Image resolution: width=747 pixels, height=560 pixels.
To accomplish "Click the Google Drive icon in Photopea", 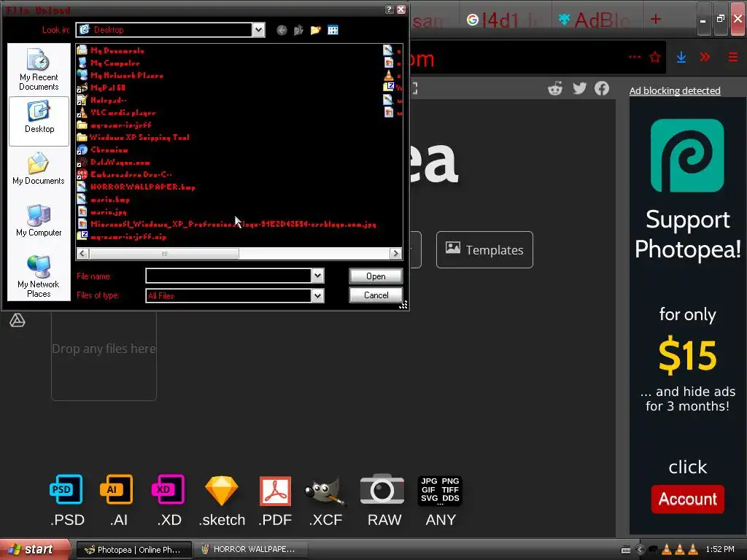I will click(x=18, y=321).
